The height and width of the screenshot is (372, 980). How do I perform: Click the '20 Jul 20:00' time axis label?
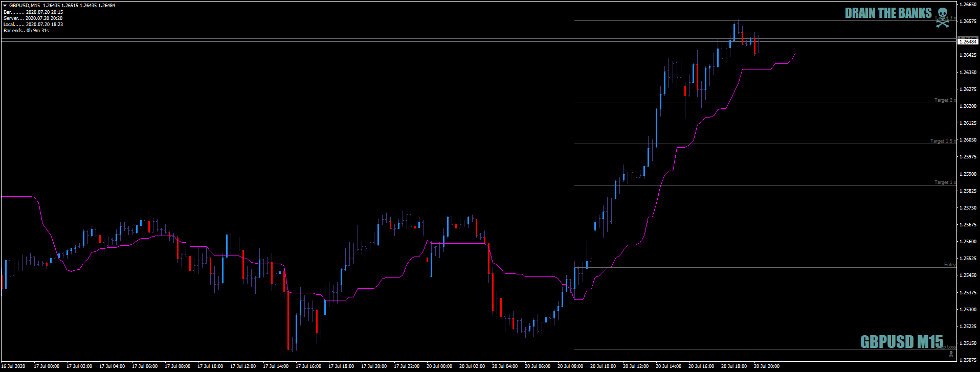coord(767,366)
